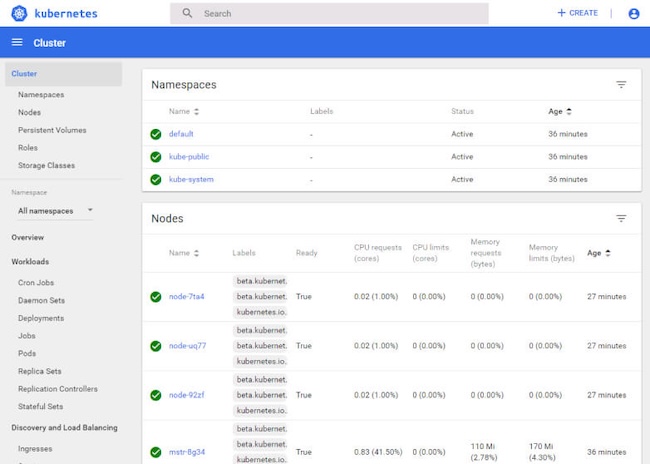Viewport: 650px width, 464px height.
Task: Open the mstr-8g34 node link
Action: [187, 452]
